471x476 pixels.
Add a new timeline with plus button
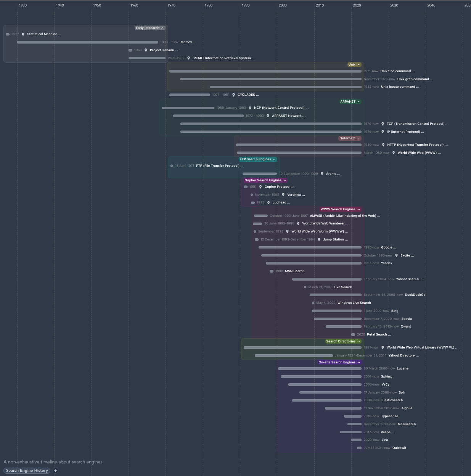55,471
